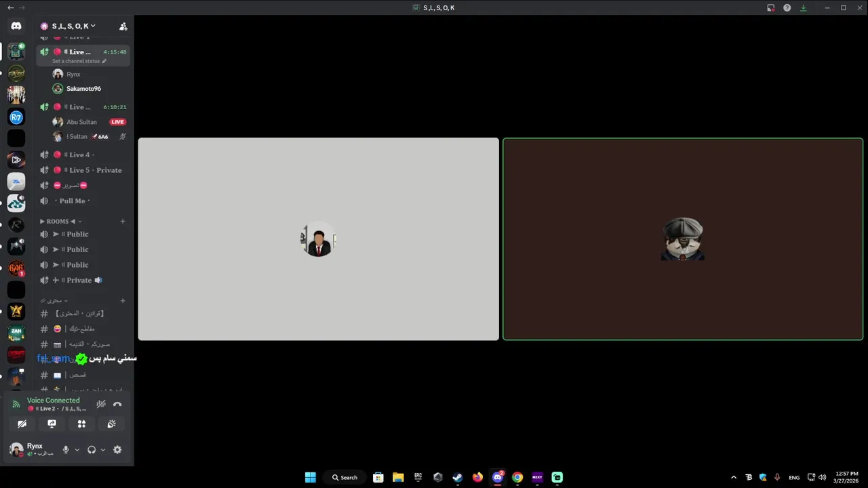Screen dimensions: 868x488
Task: Open the صوركم • القديمه text channel
Action: click(83, 344)
